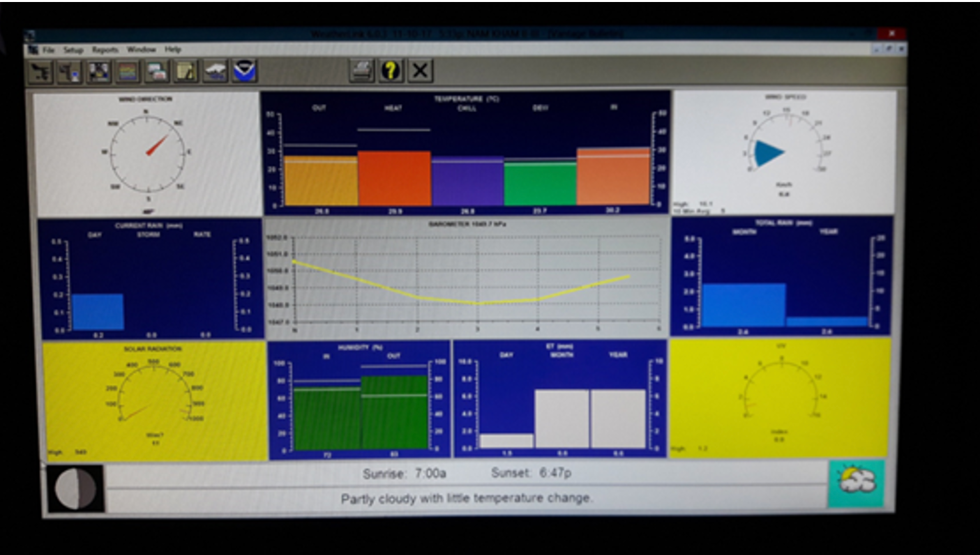The width and height of the screenshot is (980, 555).
Task: Click the first weather station toolbar icon
Action: click(x=40, y=71)
